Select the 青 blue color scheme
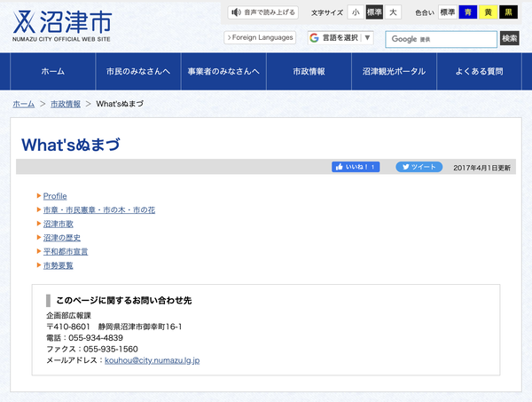Viewport: 532px width, 402px height. click(468, 12)
